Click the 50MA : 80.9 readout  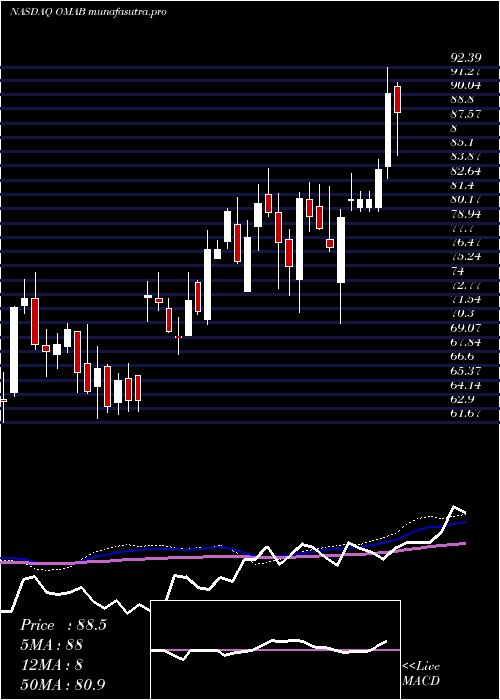pos(63,684)
